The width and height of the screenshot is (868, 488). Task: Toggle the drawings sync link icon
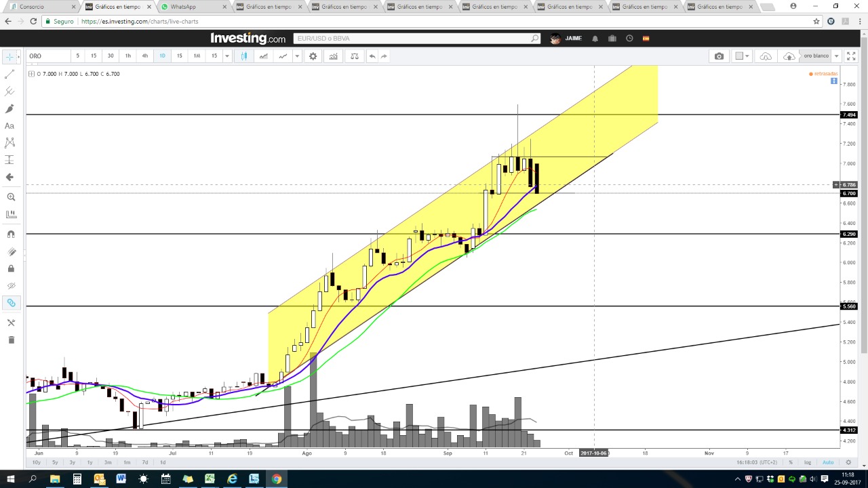pos(10,303)
